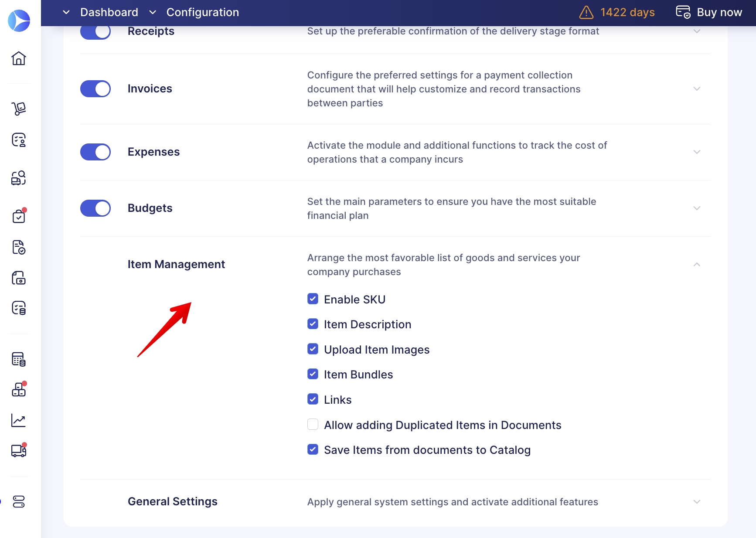Expand the Invoices settings chevron
This screenshot has width=756, height=538.
click(x=697, y=89)
